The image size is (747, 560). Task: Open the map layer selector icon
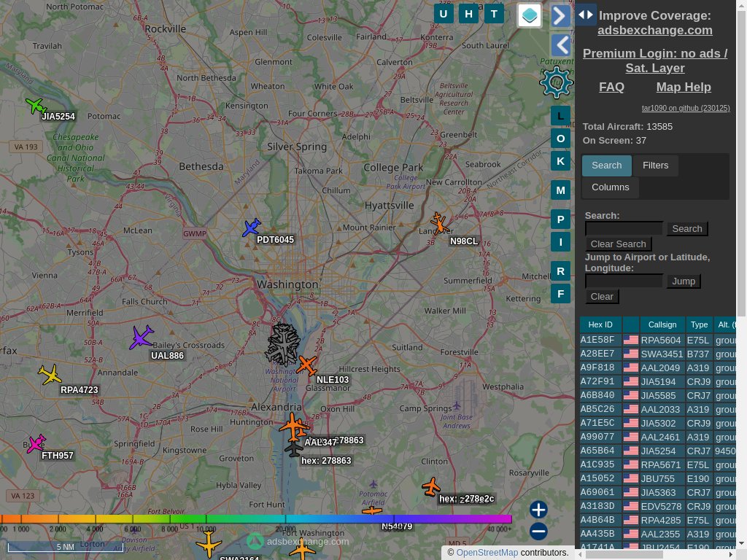530,15
